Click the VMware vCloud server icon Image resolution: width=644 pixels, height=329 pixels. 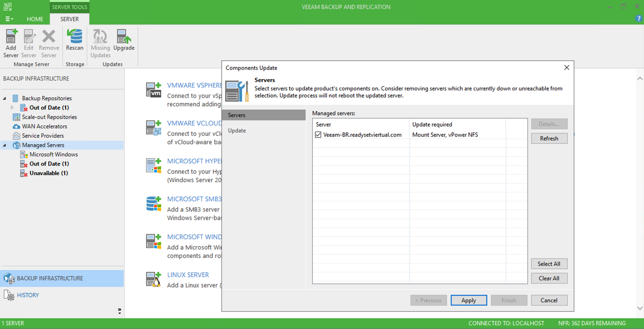tap(154, 127)
